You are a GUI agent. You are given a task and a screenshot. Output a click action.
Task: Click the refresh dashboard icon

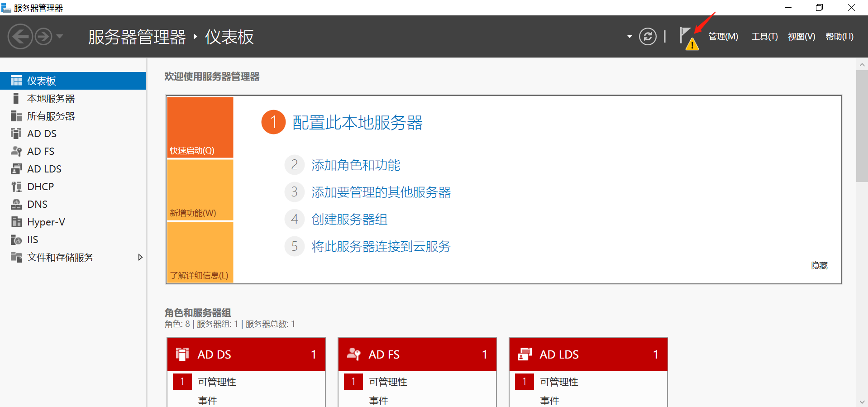(x=648, y=37)
